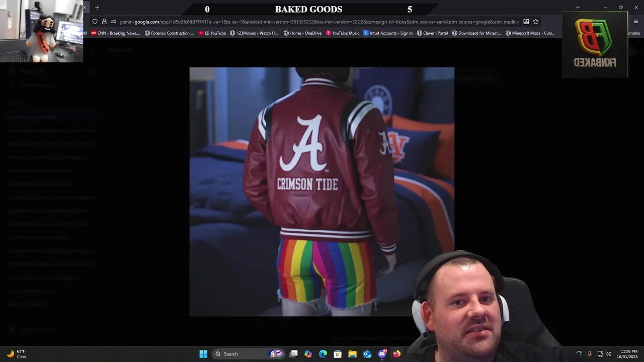644x362 pixels.
Task: Click the tracking protection shield icon
Action: coord(95,22)
